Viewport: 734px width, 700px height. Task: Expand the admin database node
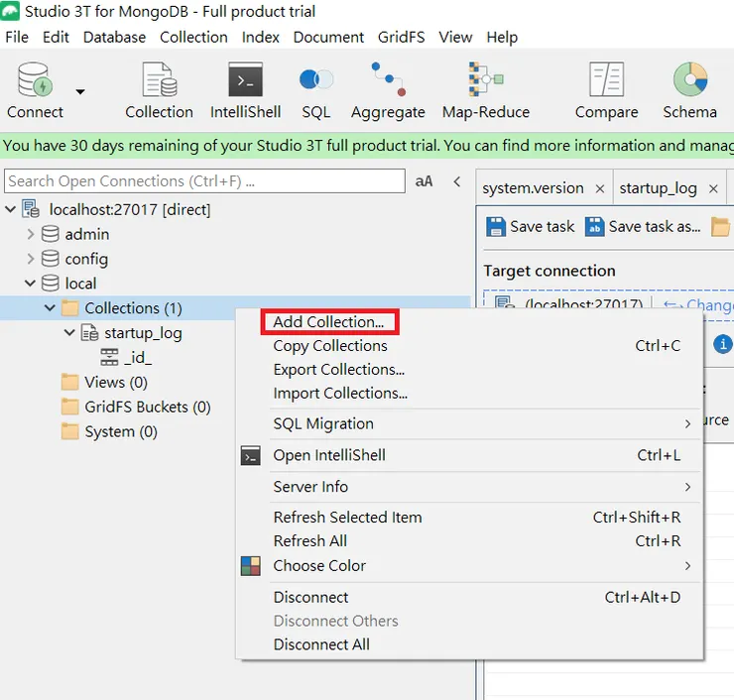point(31,234)
